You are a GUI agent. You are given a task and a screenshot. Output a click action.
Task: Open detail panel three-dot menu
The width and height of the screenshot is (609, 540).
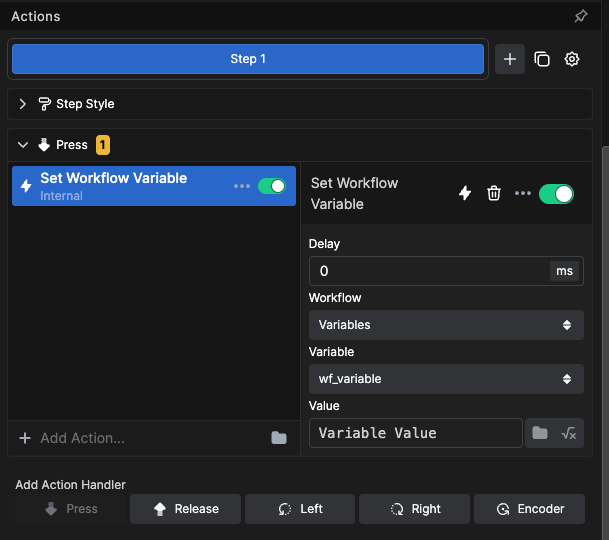coord(523,193)
